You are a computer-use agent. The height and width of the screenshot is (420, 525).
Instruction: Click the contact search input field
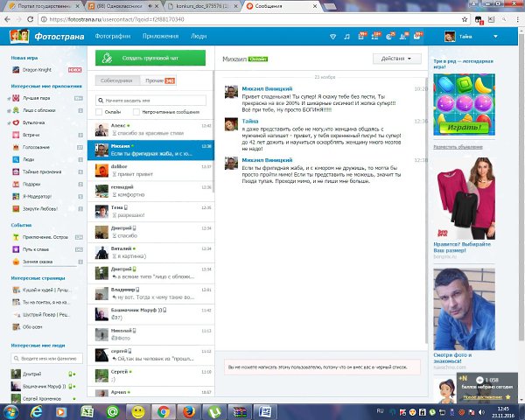[152, 100]
